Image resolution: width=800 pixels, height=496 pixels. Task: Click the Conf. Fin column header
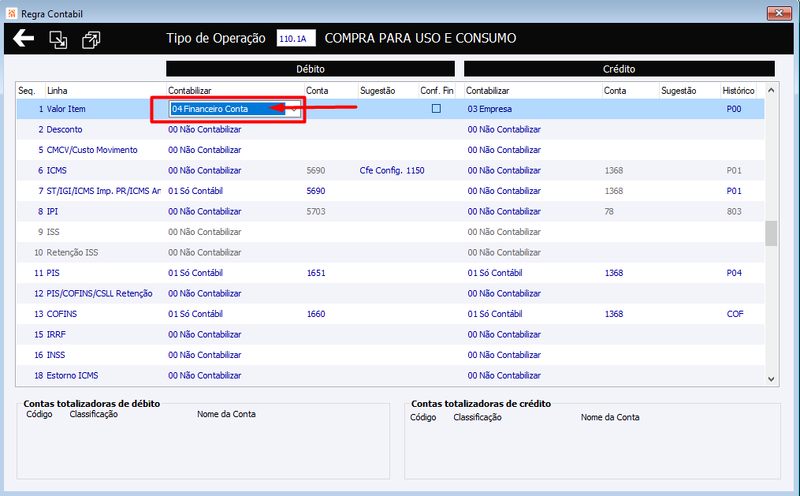click(437, 90)
